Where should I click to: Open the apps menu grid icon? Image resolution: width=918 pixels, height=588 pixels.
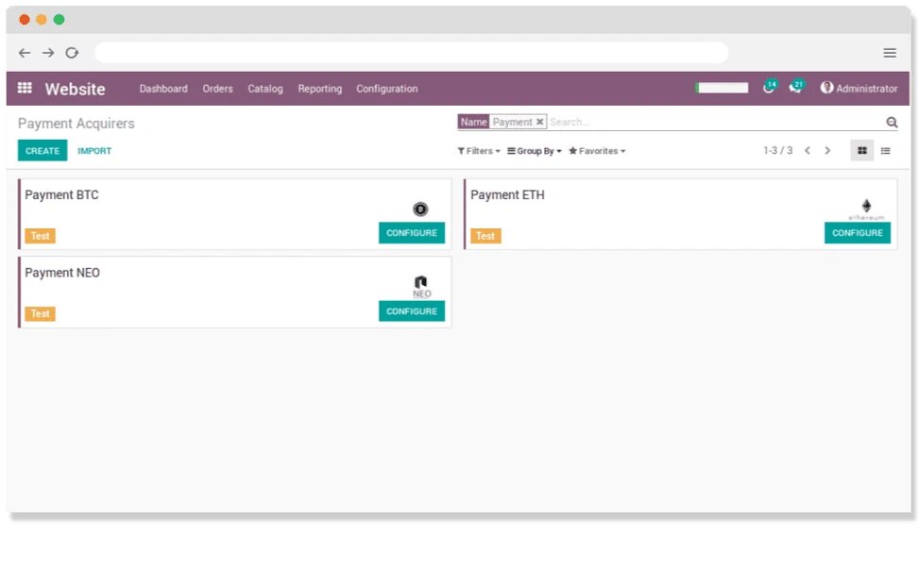click(25, 88)
